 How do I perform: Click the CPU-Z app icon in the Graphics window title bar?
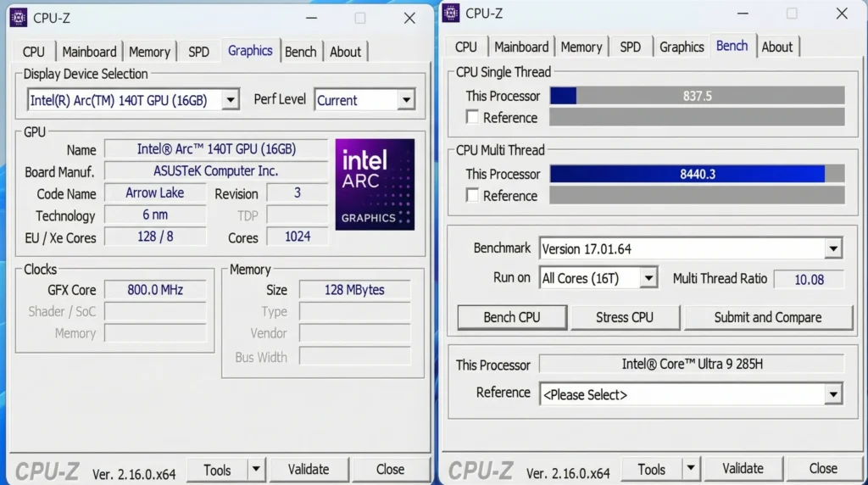click(18, 18)
